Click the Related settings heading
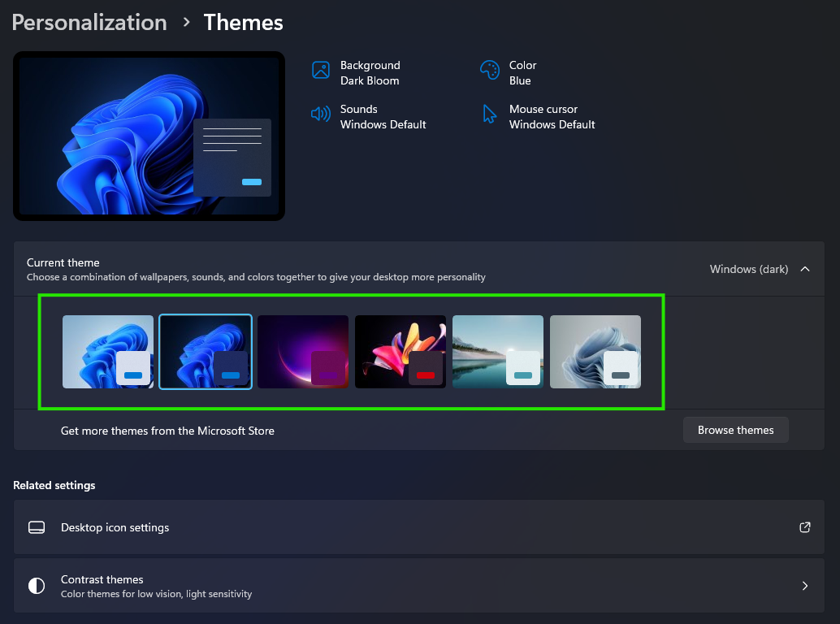 pyautogui.click(x=54, y=485)
